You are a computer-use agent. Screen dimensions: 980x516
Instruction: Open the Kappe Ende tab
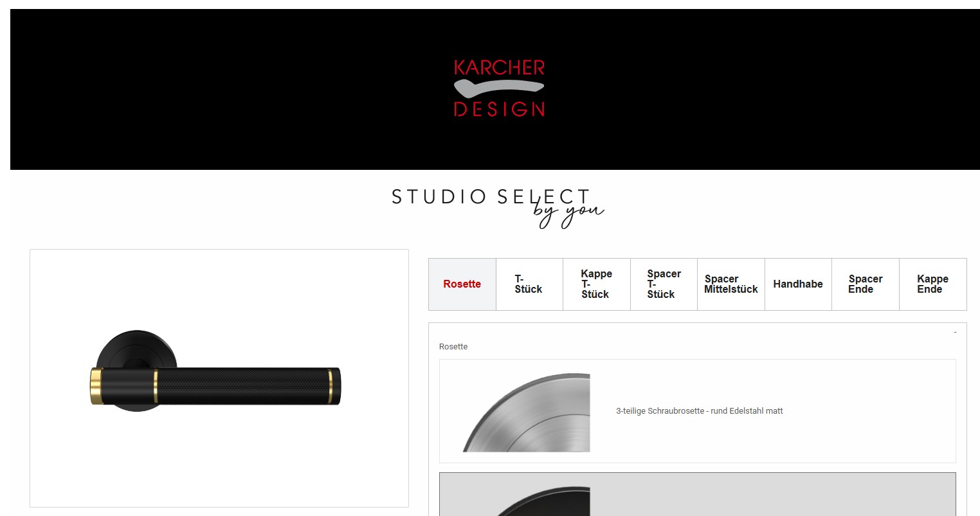click(932, 284)
